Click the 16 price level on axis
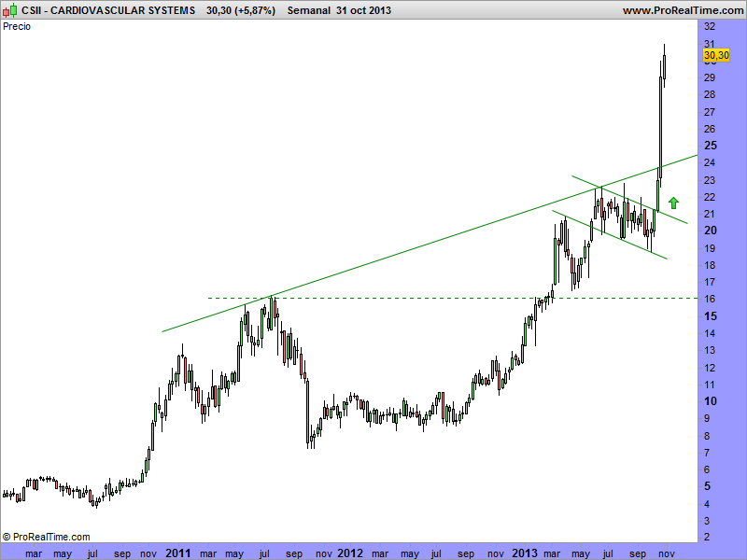Image resolution: width=747 pixels, height=560 pixels. 710,299
